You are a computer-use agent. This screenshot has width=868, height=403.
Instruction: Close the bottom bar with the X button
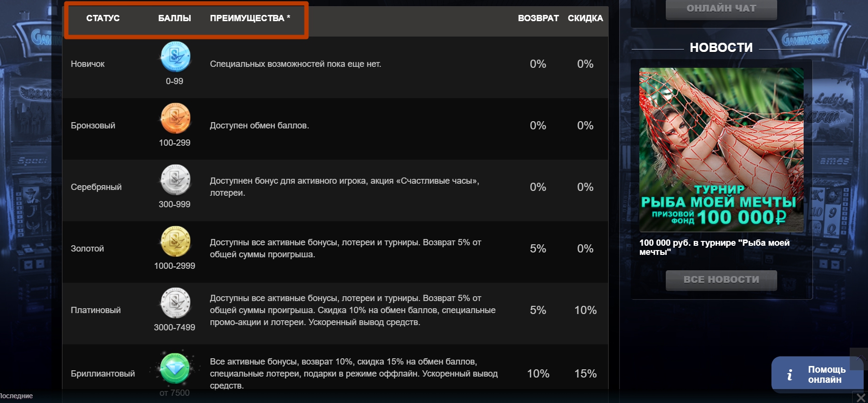coord(860,398)
